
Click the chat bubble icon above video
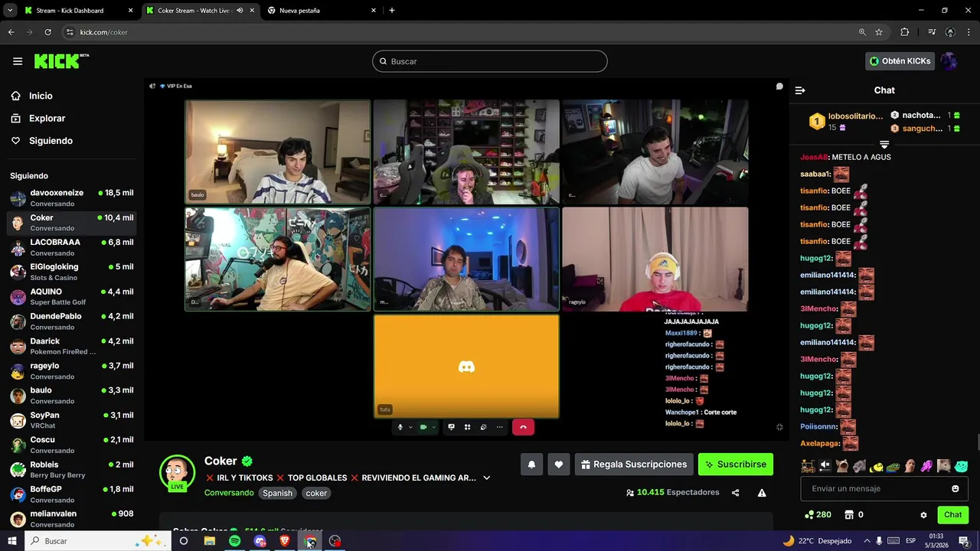[779, 86]
